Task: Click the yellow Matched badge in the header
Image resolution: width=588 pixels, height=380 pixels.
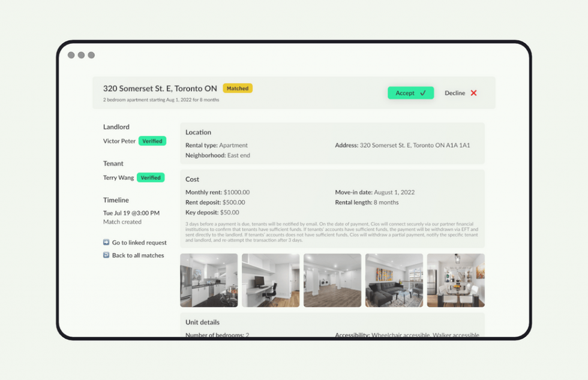Action: pyautogui.click(x=238, y=88)
